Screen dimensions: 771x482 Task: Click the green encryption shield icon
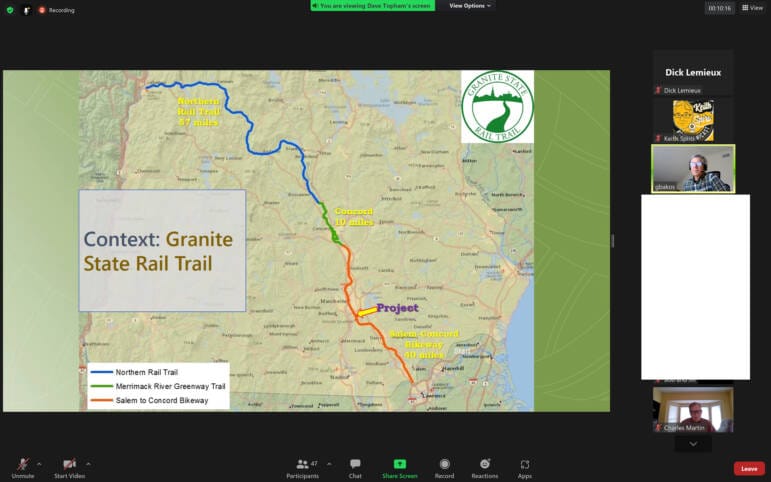point(10,10)
